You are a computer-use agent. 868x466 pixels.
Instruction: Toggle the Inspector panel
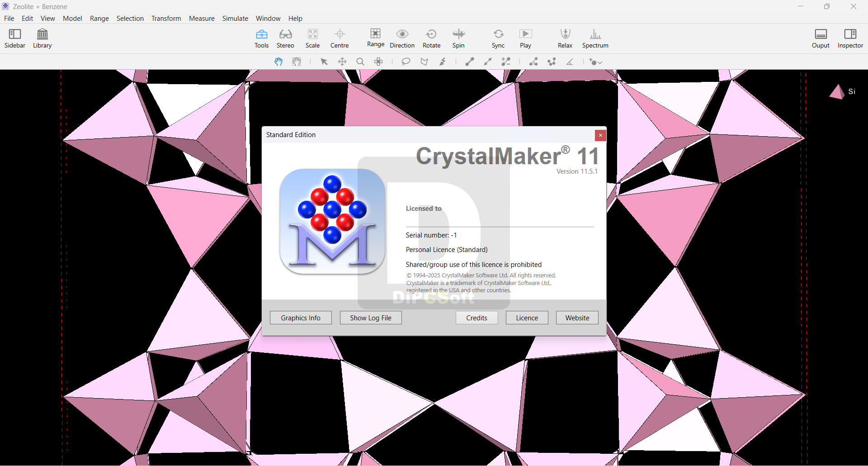tap(850, 38)
